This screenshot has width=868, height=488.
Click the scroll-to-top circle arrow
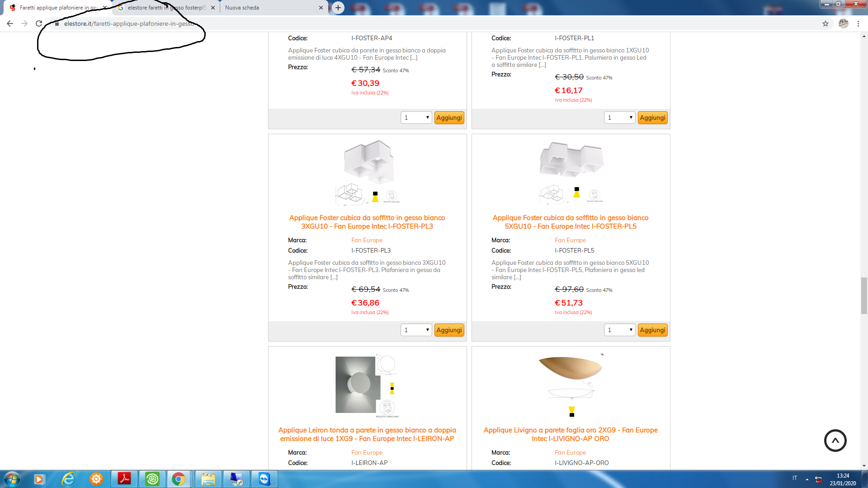[x=835, y=441]
